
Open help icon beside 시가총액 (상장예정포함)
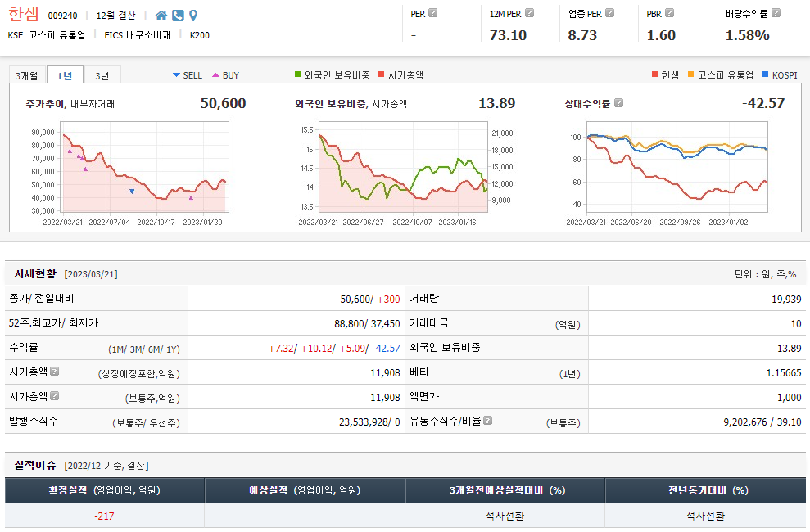point(54,371)
